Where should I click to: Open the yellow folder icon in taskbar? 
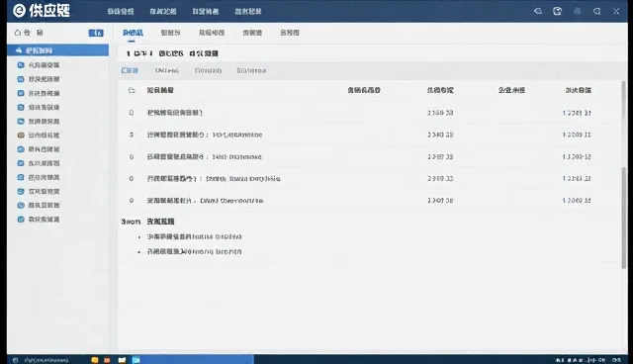click(95, 360)
